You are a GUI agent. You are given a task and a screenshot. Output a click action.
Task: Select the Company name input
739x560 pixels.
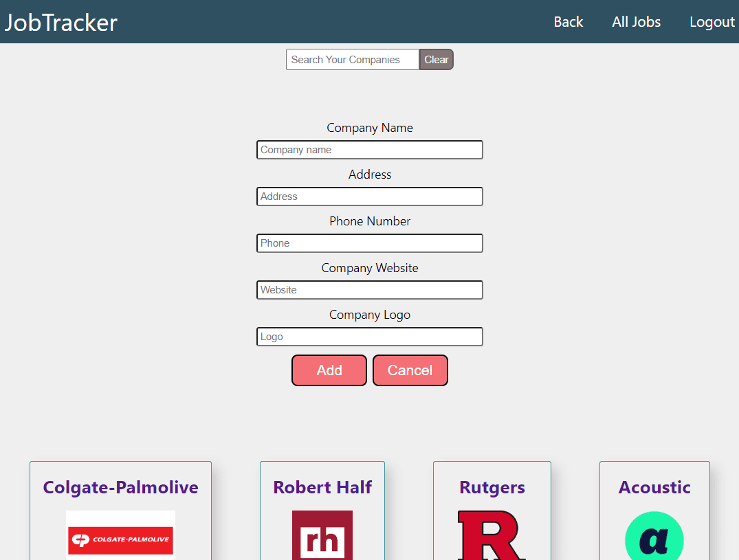[x=370, y=150]
